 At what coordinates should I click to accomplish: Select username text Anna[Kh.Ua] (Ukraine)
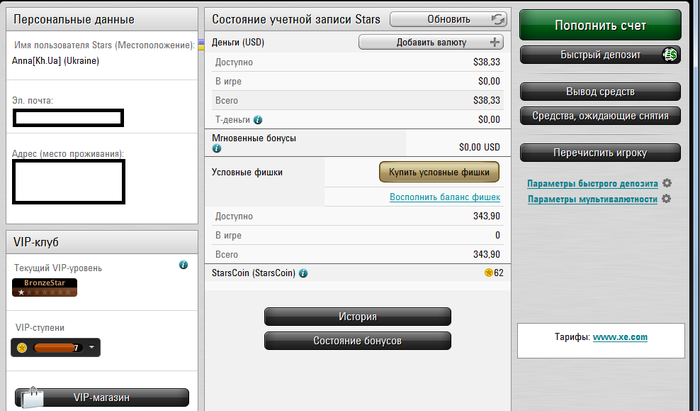tap(56, 61)
